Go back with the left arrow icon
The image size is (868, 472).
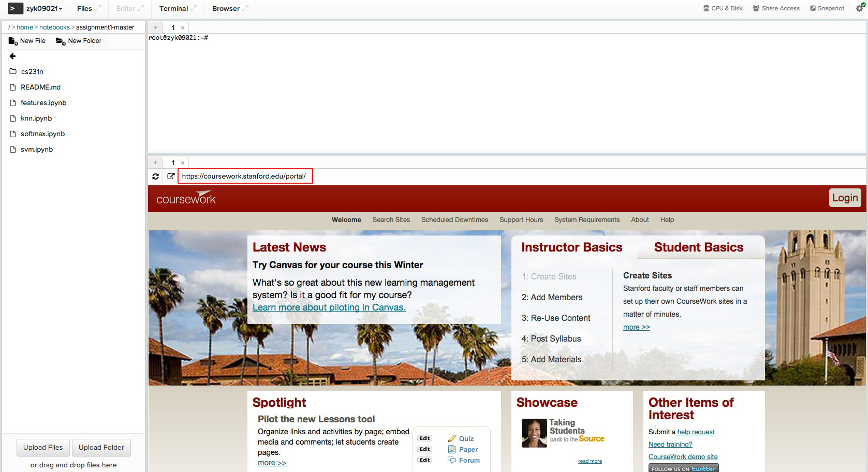pos(13,56)
